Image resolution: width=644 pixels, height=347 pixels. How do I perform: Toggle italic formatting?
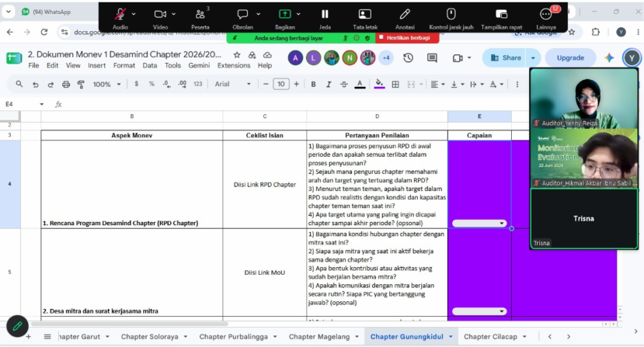click(329, 84)
